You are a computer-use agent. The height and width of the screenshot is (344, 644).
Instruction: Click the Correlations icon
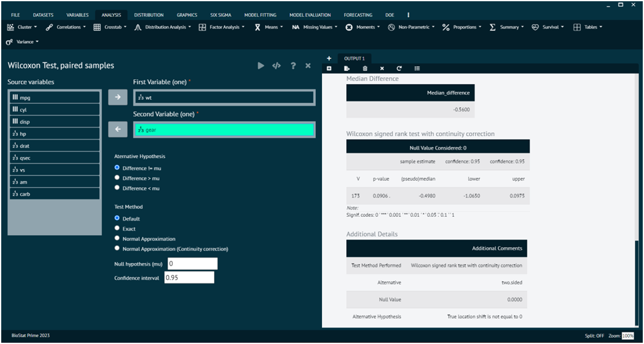49,27
